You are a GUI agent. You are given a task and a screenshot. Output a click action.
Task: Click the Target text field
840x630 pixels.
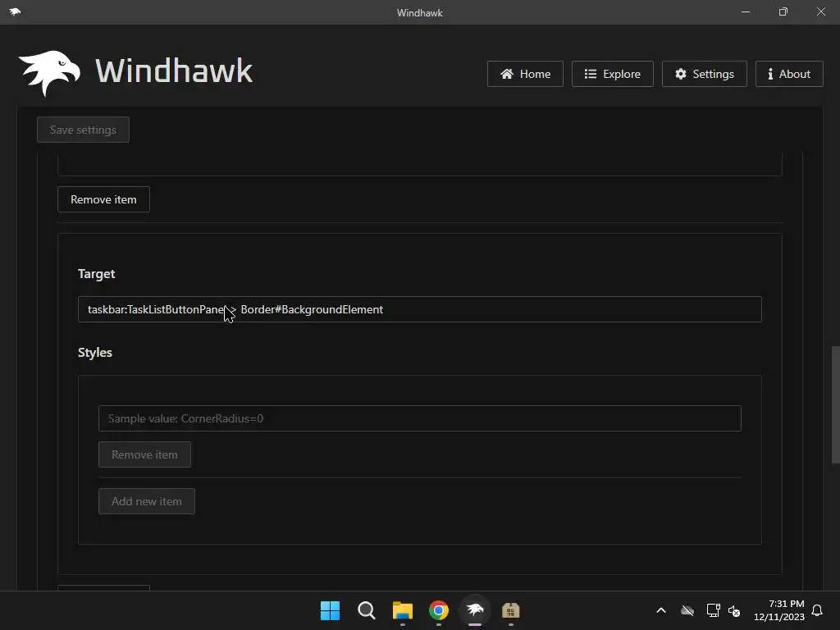(x=419, y=309)
